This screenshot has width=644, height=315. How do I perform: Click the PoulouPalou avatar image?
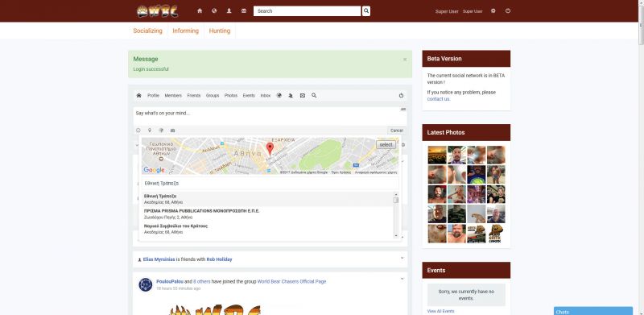point(146,284)
